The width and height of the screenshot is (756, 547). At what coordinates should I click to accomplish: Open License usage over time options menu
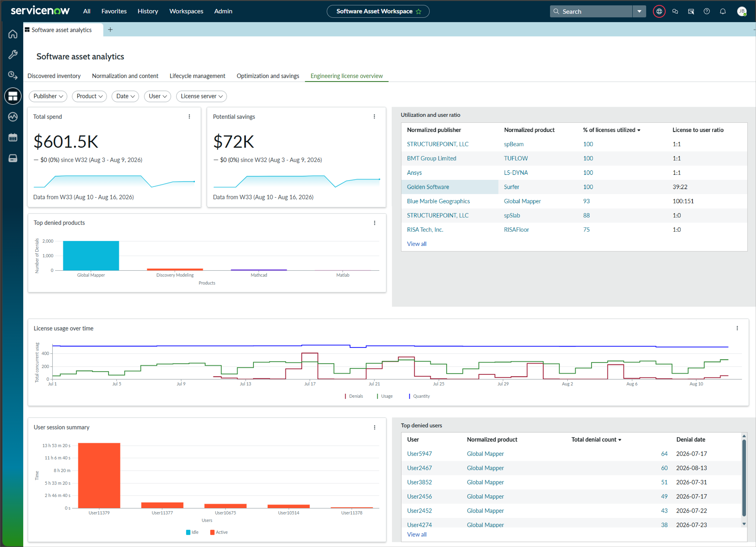[737, 328]
